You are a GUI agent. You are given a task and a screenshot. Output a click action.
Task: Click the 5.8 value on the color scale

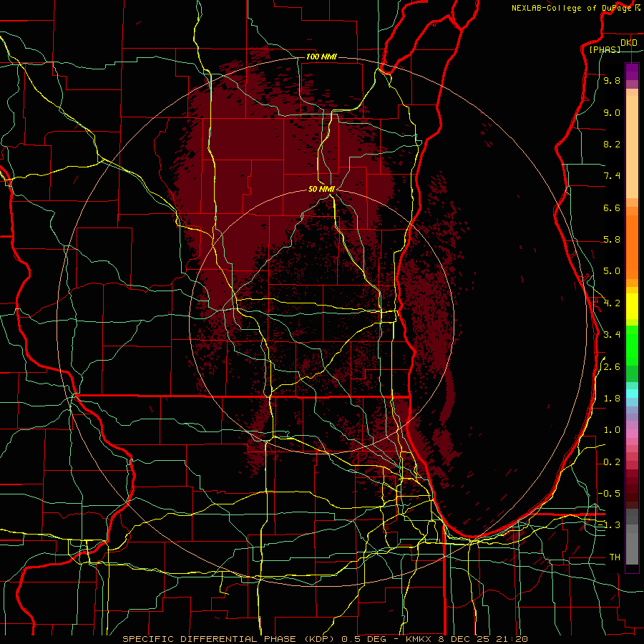pos(612,240)
